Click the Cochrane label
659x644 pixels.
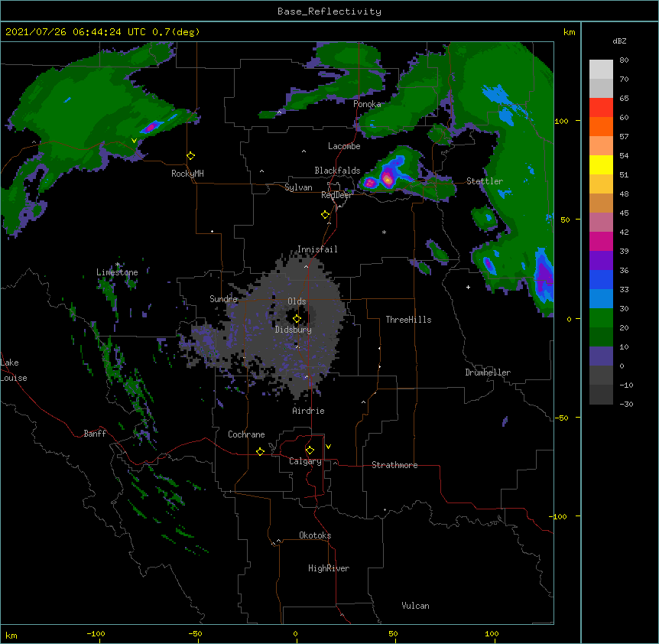[x=246, y=434]
